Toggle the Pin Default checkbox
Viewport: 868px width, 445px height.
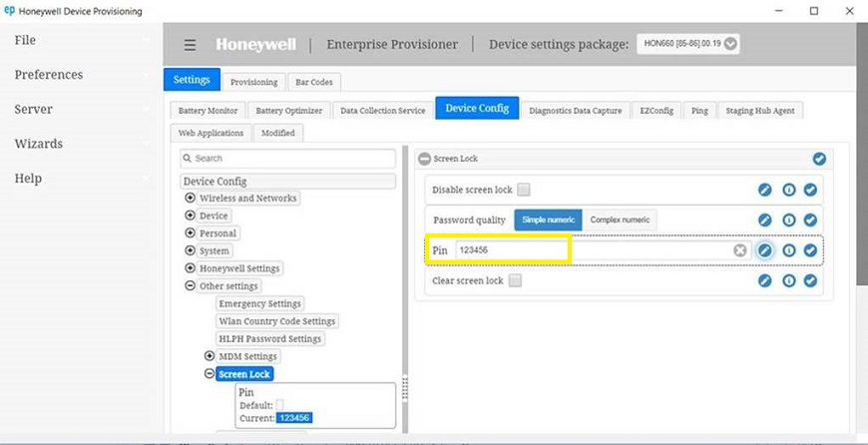point(279,405)
